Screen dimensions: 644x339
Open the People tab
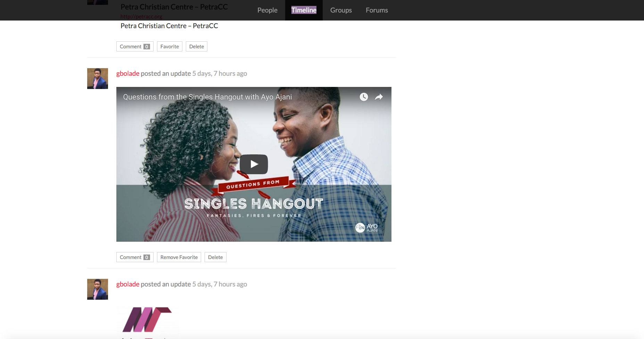click(267, 10)
